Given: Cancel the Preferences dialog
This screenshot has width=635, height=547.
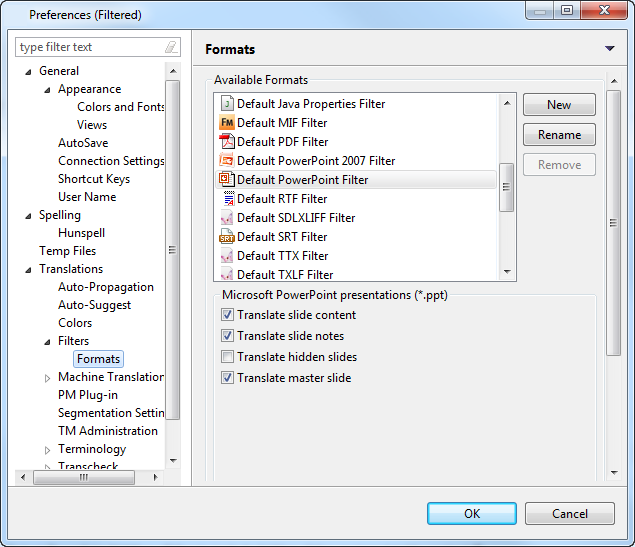Looking at the screenshot, I should pyautogui.click(x=570, y=513).
